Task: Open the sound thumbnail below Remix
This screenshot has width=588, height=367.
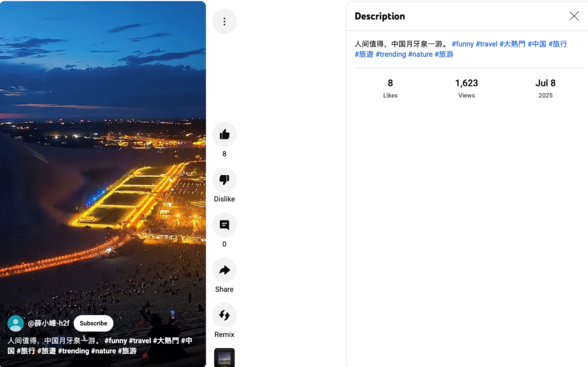Action: click(224, 358)
